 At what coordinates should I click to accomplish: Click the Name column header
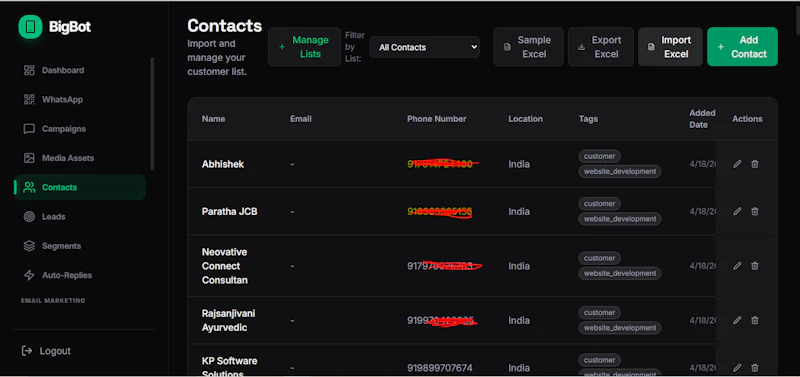(213, 119)
